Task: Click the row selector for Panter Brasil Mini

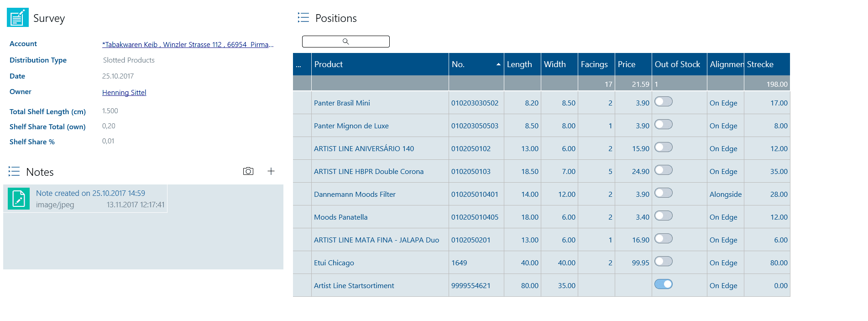Action: point(302,103)
